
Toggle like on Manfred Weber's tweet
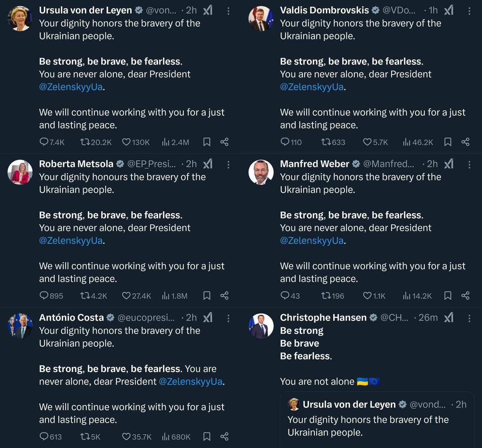point(367,296)
